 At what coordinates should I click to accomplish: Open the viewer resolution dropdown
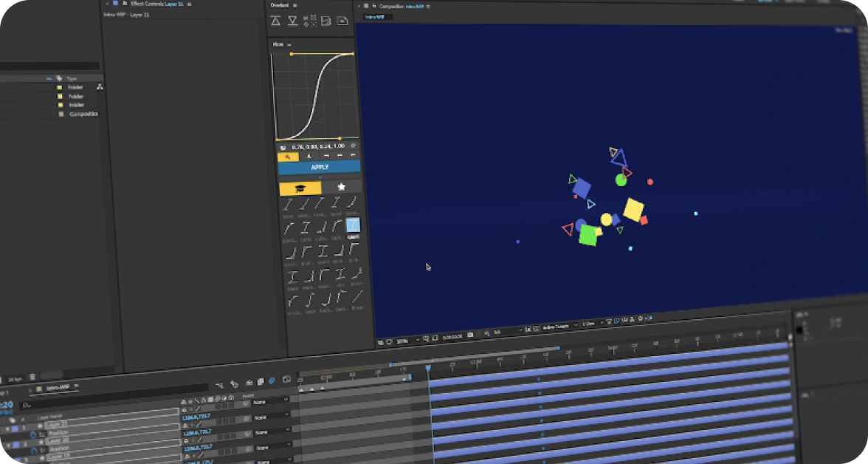pyautogui.click(x=507, y=332)
